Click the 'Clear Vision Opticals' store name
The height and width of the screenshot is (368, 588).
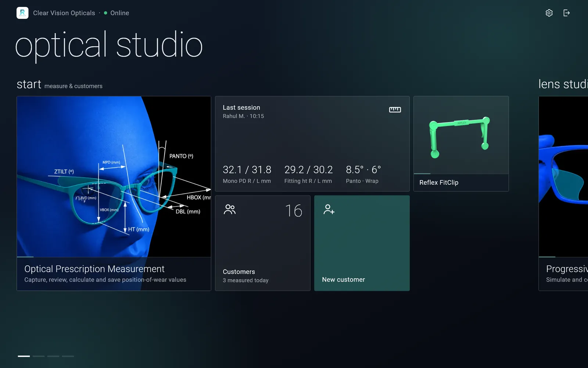[64, 13]
